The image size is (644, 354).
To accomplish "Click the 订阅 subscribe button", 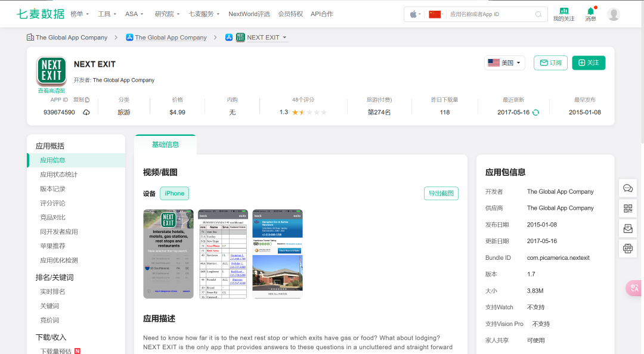I will [x=550, y=63].
